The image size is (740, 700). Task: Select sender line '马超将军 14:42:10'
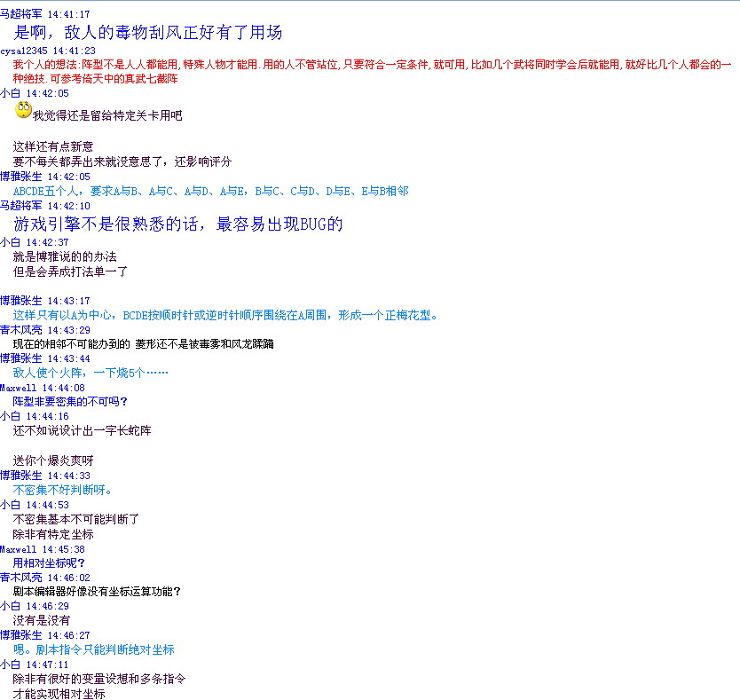pyautogui.click(x=45, y=206)
